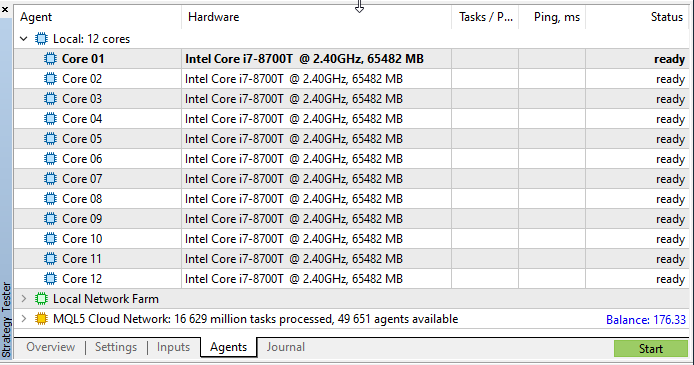Click the Core 12 chip icon

point(50,279)
